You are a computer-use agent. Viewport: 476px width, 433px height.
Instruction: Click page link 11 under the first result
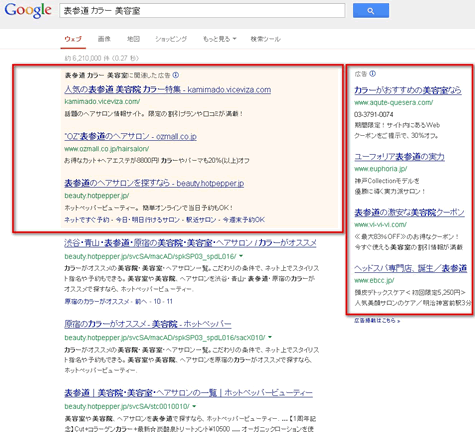pos(170,301)
